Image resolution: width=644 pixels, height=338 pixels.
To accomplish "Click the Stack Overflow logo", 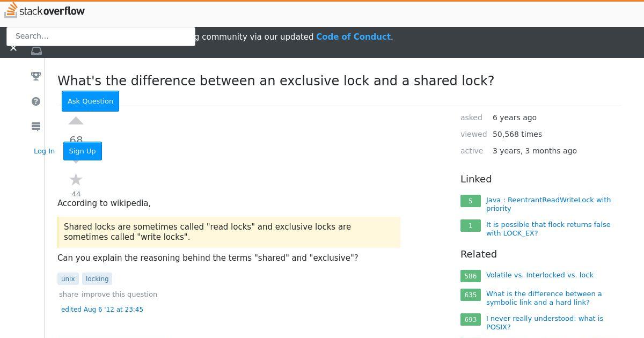I will (45, 10).
